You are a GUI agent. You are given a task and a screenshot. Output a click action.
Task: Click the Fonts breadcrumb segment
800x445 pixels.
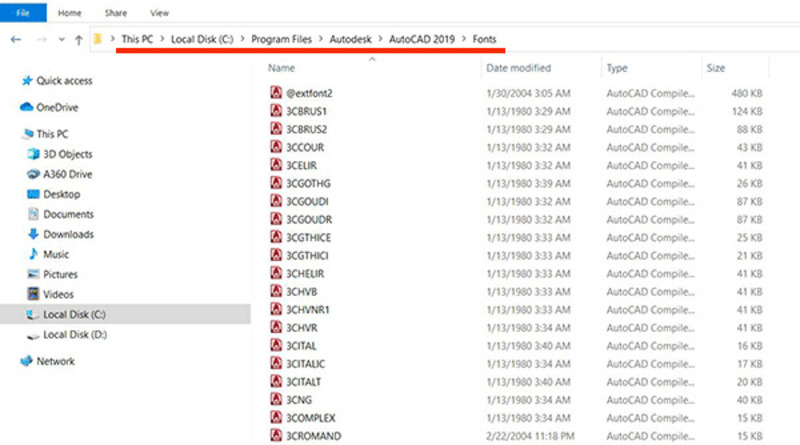(484, 39)
